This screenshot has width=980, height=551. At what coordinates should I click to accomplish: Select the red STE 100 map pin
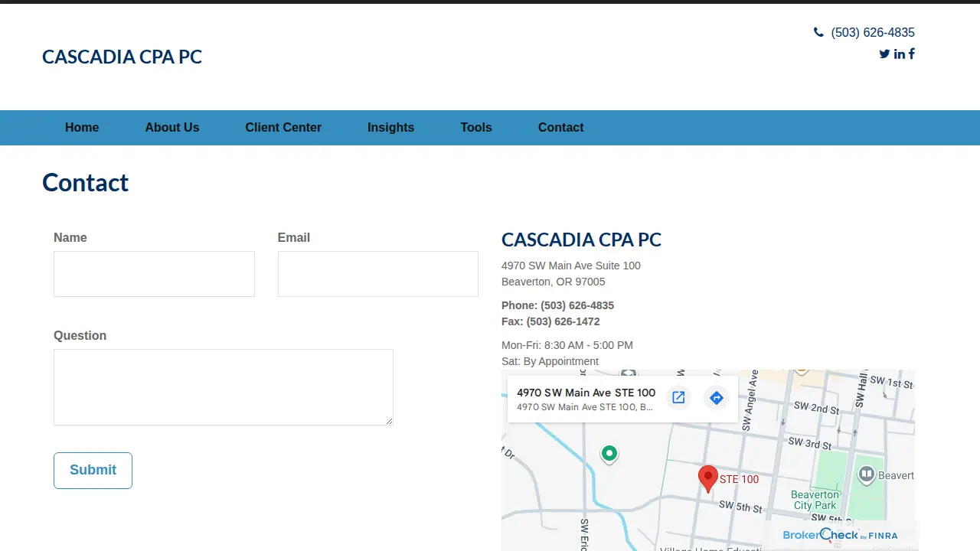(708, 479)
